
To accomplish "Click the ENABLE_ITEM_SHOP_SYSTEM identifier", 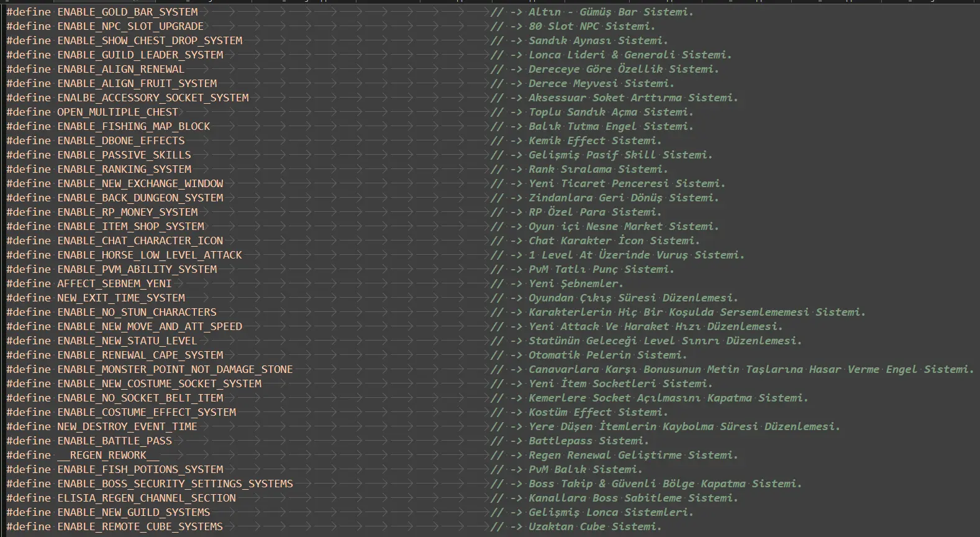I will (x=130, y=226).
